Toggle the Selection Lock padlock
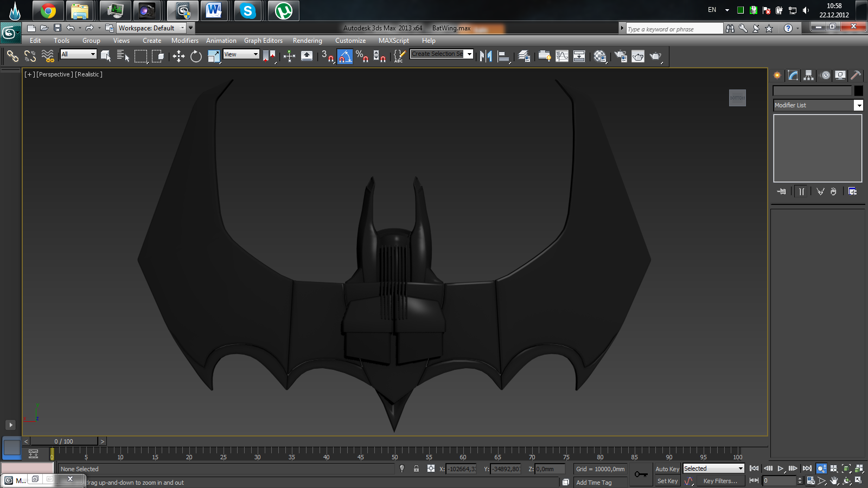 coord(416,468)
